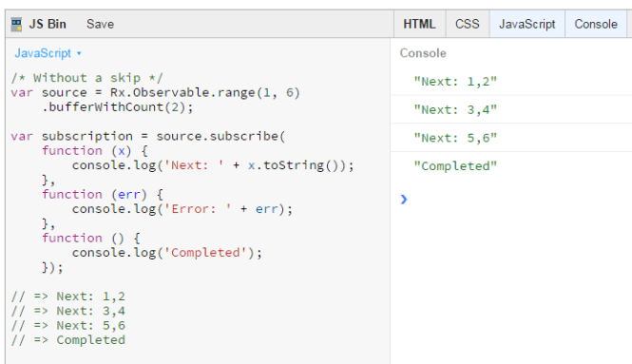Open the JS Bin menu label

(x=48, y=24)
